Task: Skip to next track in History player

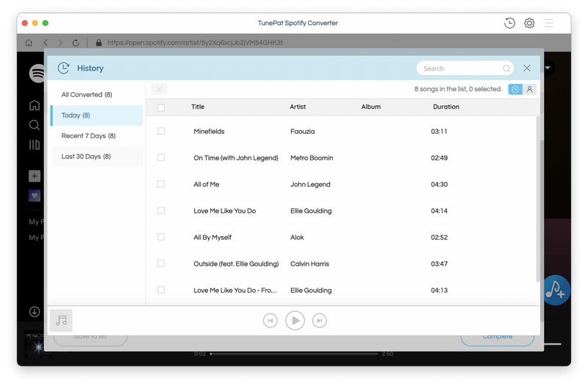Action: 320,321
